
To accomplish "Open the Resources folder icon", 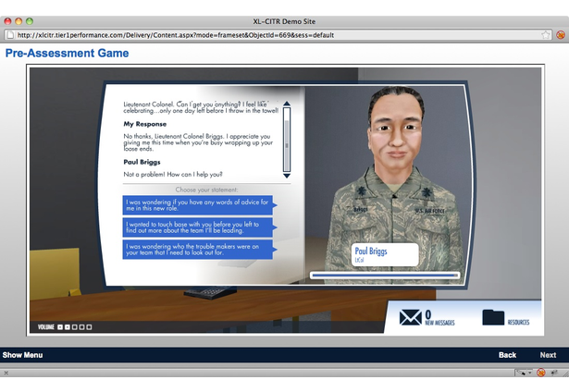I will pos(493,317).
